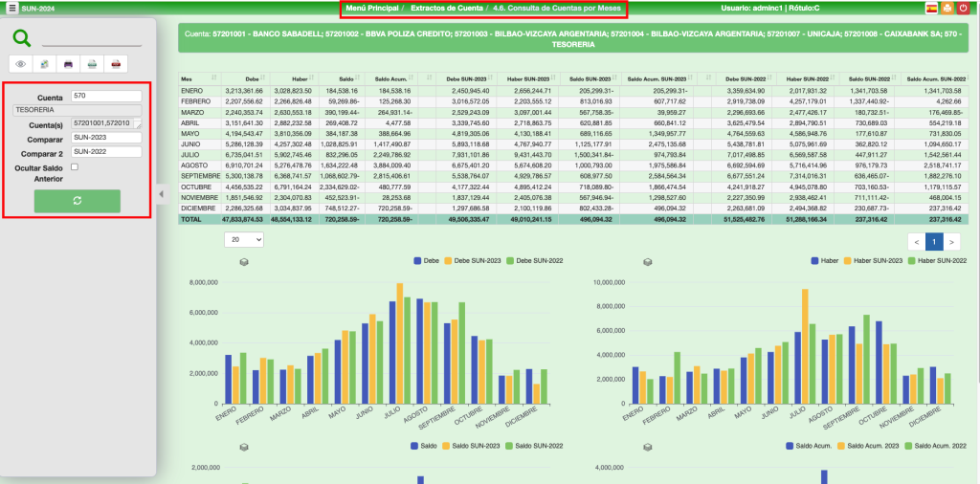Click the orange print button in header
This screenshot has height=484, width=980.
pos(947,8)
